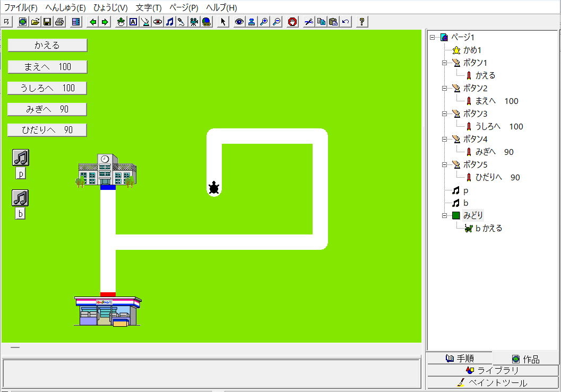This screenshot has height=392, width=561.
Task: Go to next page with green right arrow
Action: pos(105,22)
